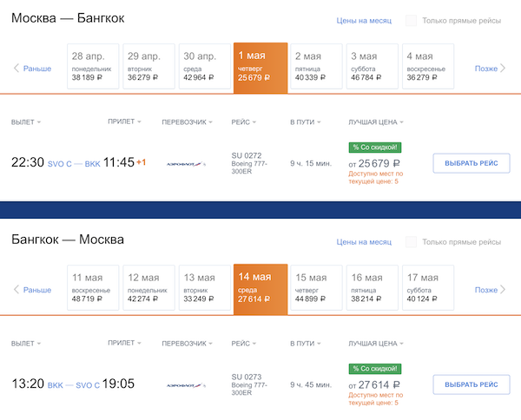Click the right chevron beside Позже in Москва — Бангкок
The width and height of the screenshot is (521, 420).
504,69
